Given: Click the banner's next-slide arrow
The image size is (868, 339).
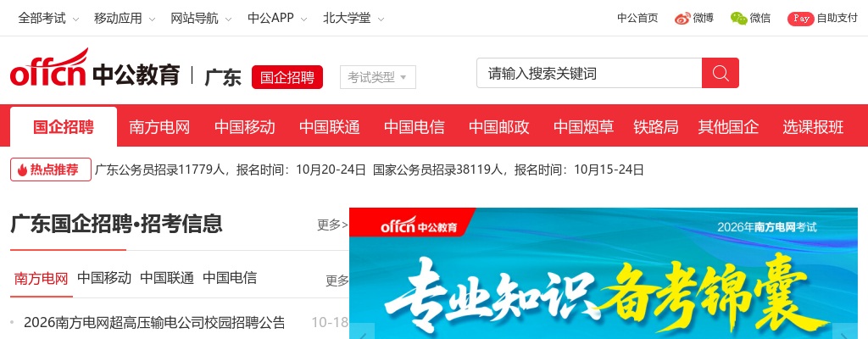Looking at the screenshot, I should [x=845, y=332].
